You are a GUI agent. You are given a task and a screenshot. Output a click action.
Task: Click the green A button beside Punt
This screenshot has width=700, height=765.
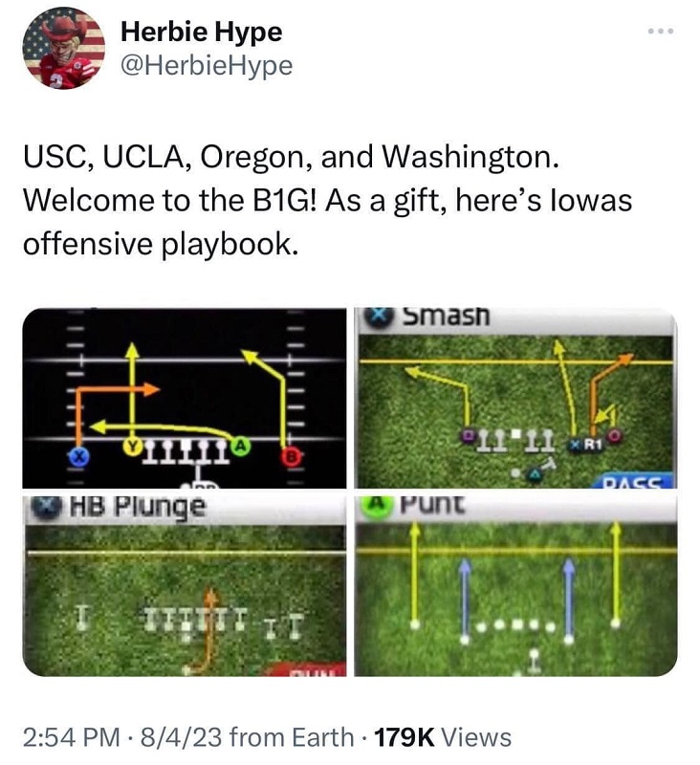375,503
